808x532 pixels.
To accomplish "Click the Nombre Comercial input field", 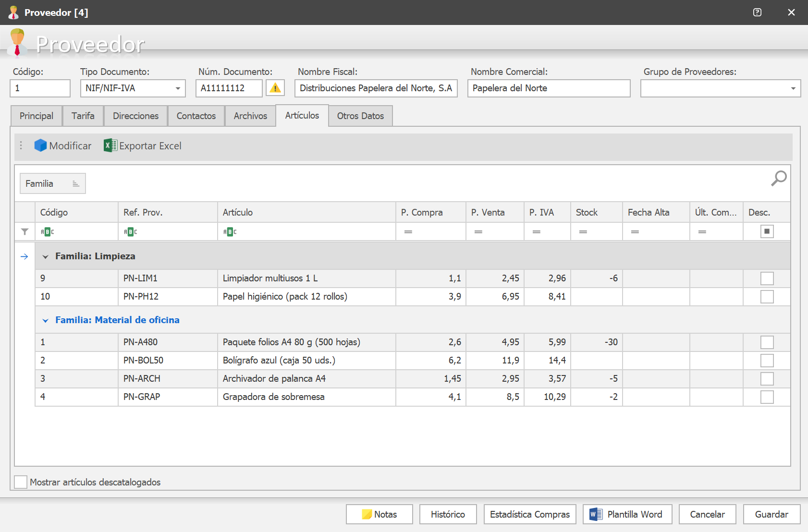I will [549, 88].
